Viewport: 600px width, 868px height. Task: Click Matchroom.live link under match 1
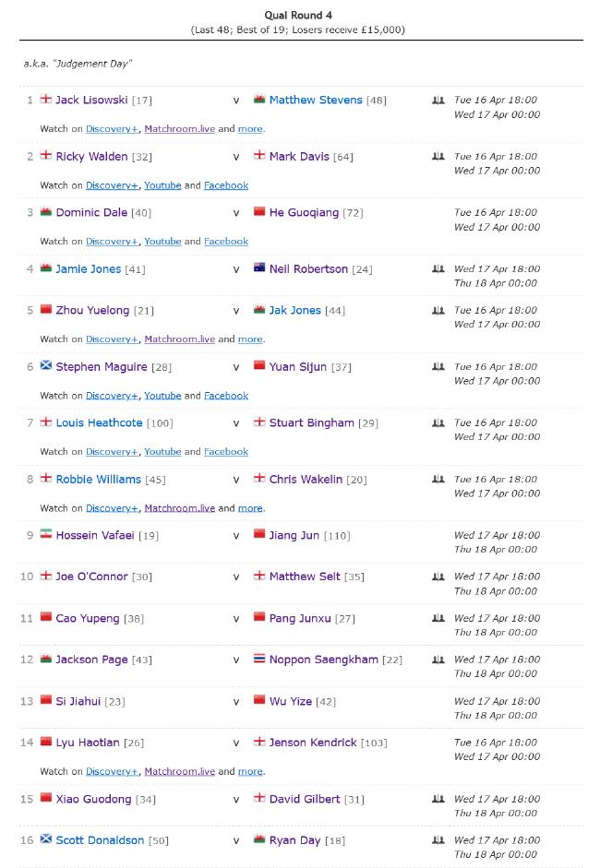coord(179,129)
